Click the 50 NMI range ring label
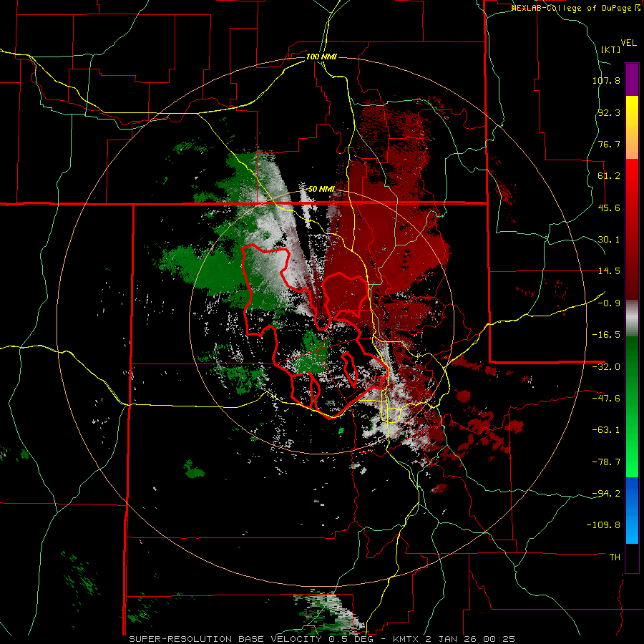This screenshot has height=644, width=644. point(321,189)
